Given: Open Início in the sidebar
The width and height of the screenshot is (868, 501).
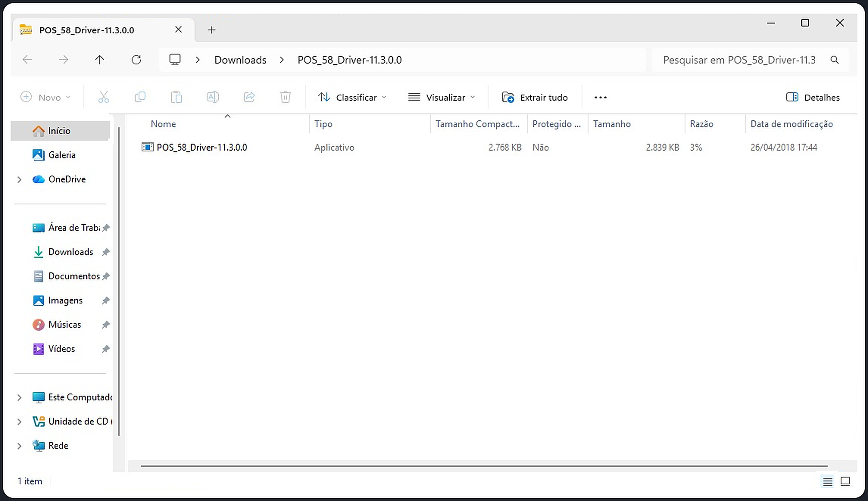Looking at the screenshot, I should pos(60,131).
